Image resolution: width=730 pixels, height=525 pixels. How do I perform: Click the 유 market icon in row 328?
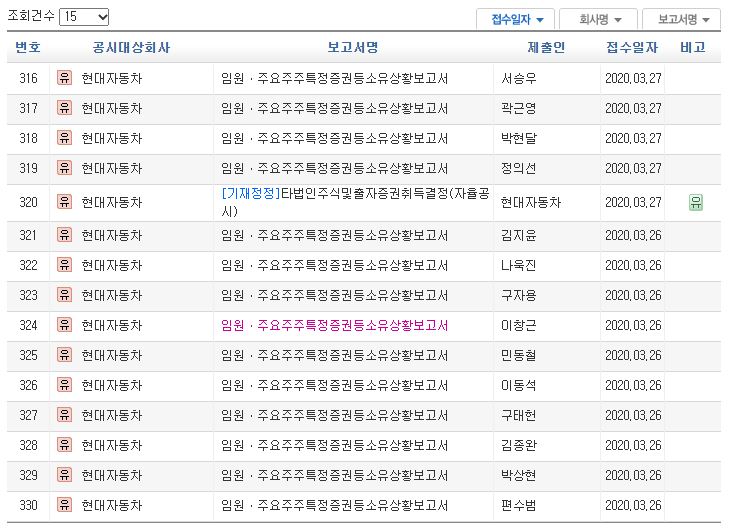pos(64,445)
